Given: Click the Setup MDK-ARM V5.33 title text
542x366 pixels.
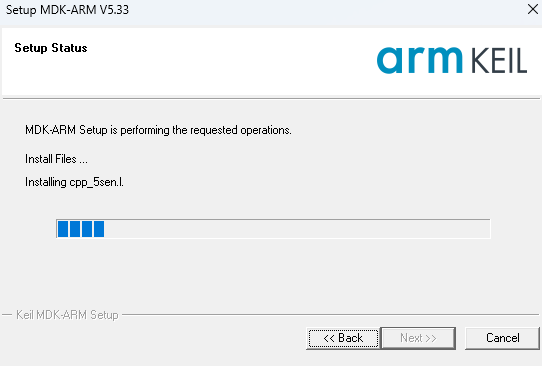Looking at the screenshot, I should point(67,10).
